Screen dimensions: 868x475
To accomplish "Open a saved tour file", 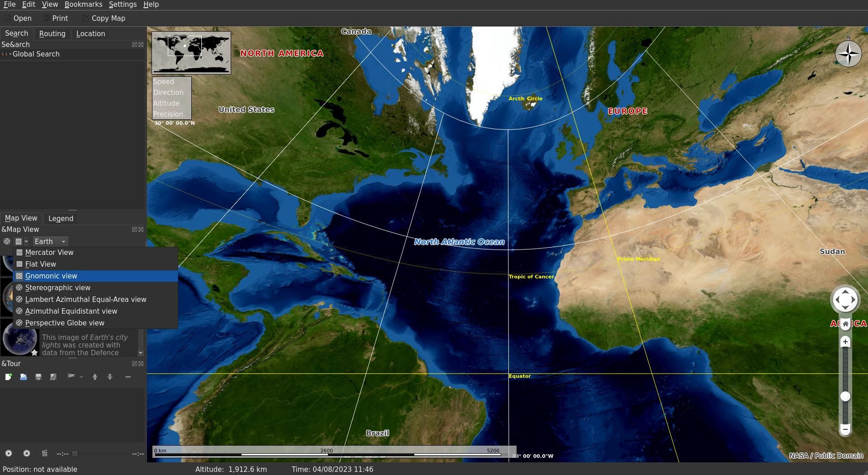I will 23,376.
